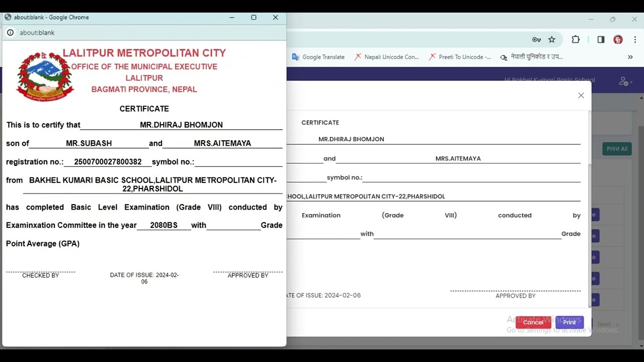Maximize the about:blank popup window

tap(254, 17)
